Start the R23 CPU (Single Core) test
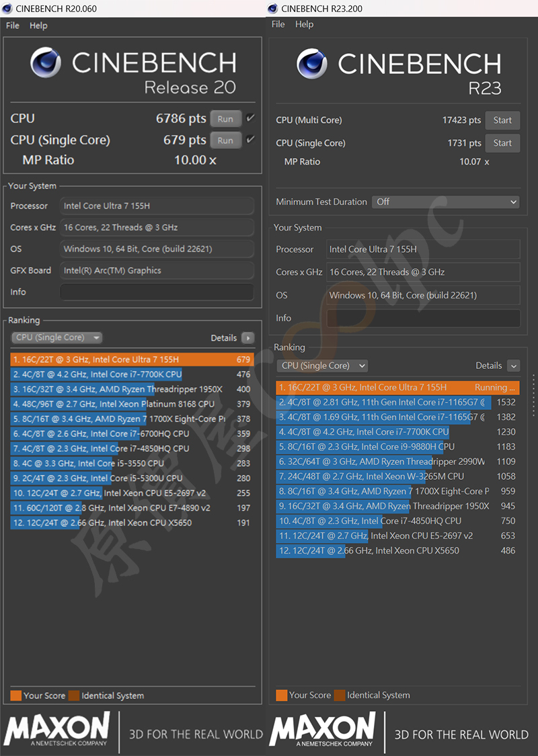This screenshot has height=756, width=538. click(x=502, y=142)
